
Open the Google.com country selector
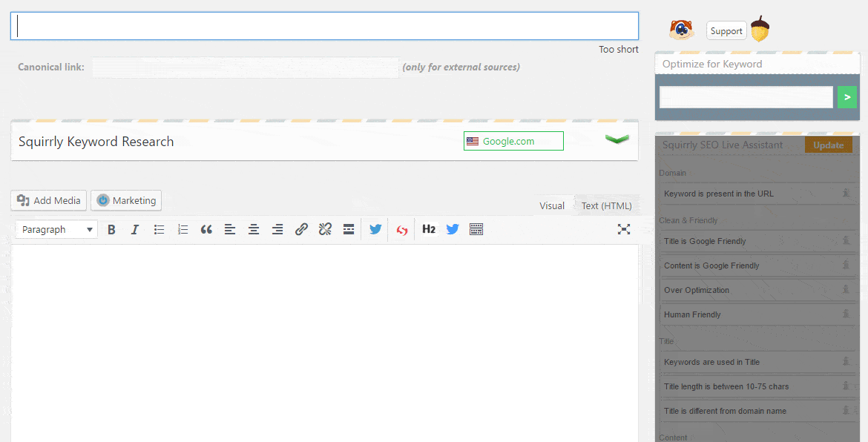tap(513, 141)
